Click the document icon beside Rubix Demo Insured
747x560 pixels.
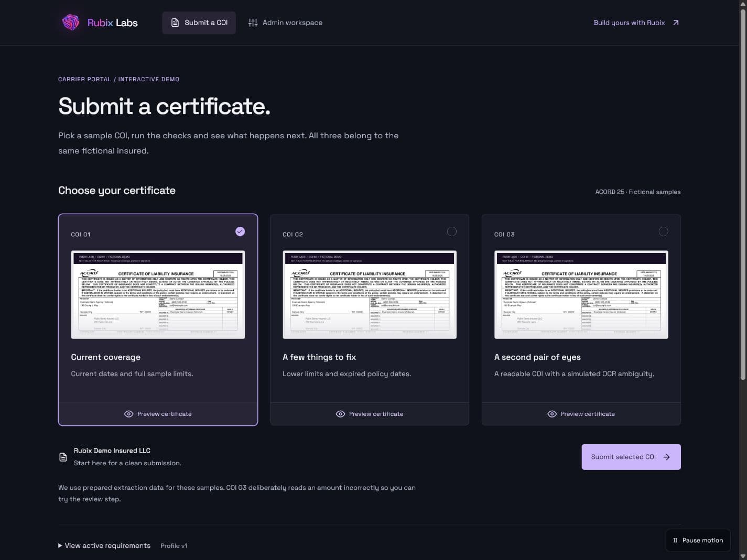coord(63,457)
